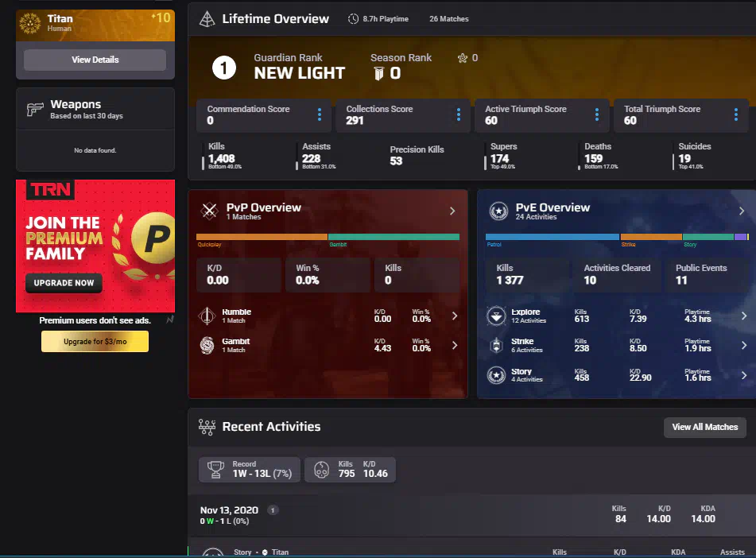756x558 pixels.
Task: Expand PvP Overview with chevron arrow
Action: (x=452, y=211)
